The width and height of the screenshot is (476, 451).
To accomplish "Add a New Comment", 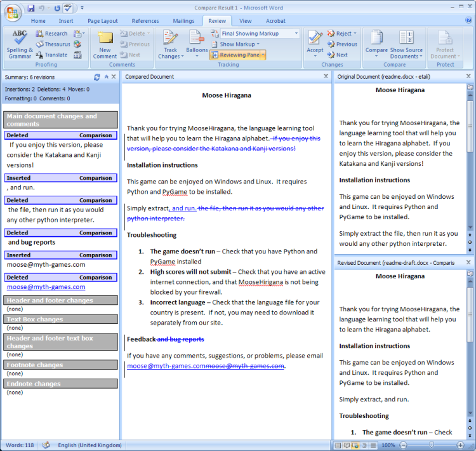I will 105,44.
